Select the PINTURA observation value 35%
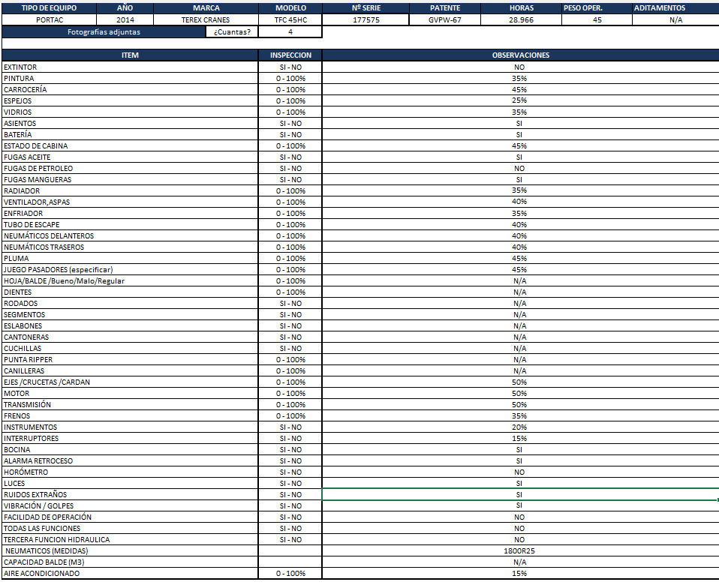 (520, 78)
